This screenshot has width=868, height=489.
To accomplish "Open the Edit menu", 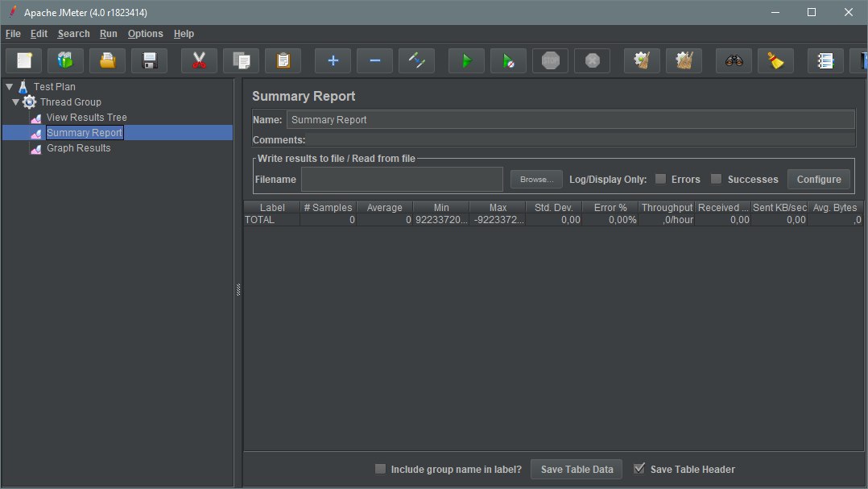I will [x=39, y=34].
